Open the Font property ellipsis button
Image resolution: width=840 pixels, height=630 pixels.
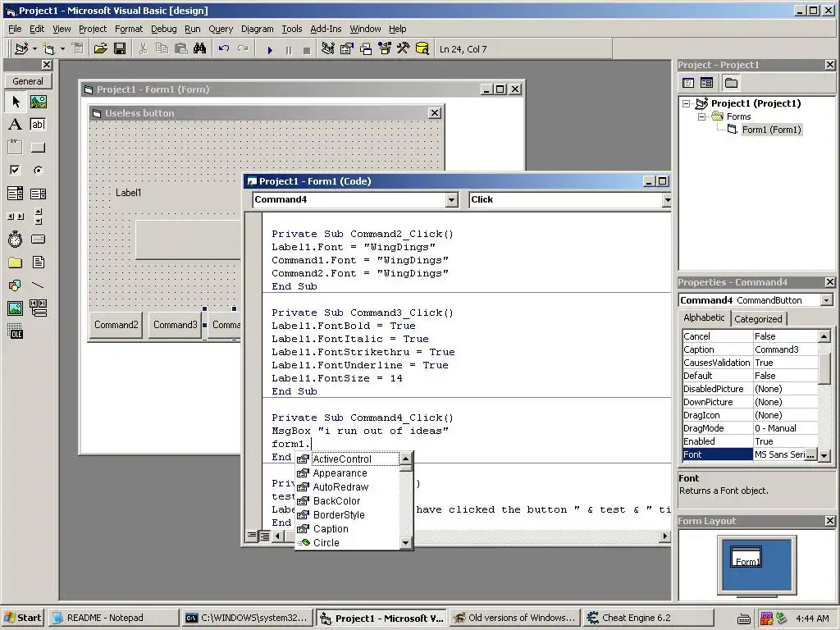811,454
